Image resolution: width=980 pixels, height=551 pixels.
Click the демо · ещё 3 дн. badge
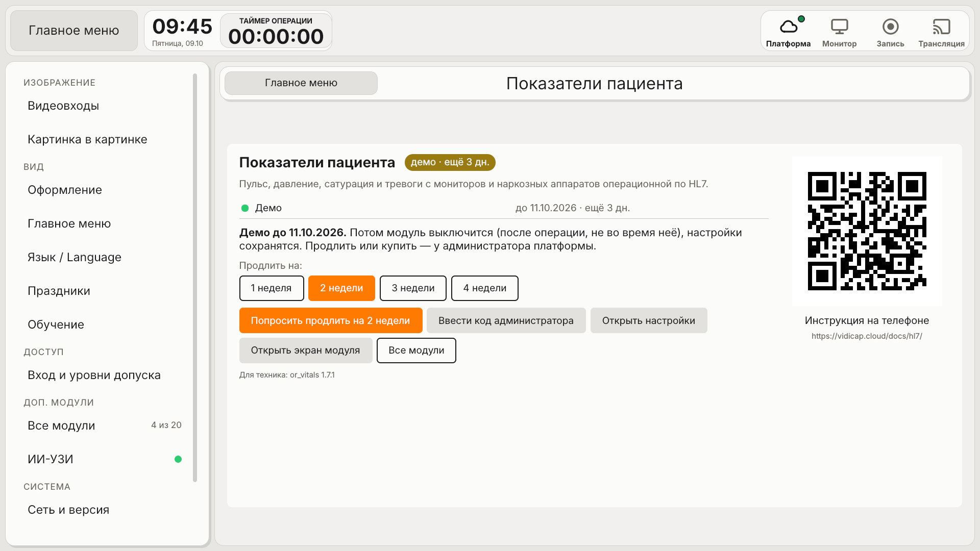click(450, 162)
